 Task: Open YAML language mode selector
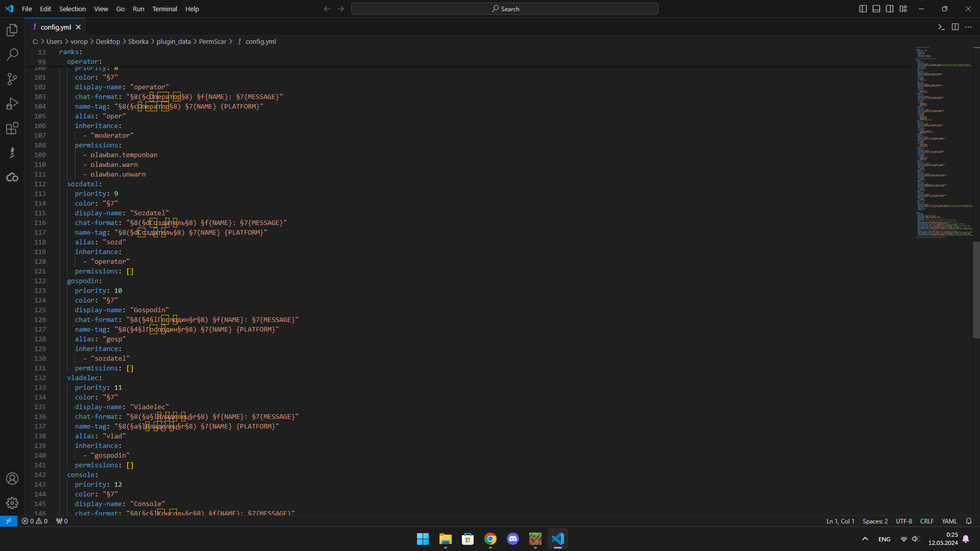pyautogui.click(x=949, y=521)
